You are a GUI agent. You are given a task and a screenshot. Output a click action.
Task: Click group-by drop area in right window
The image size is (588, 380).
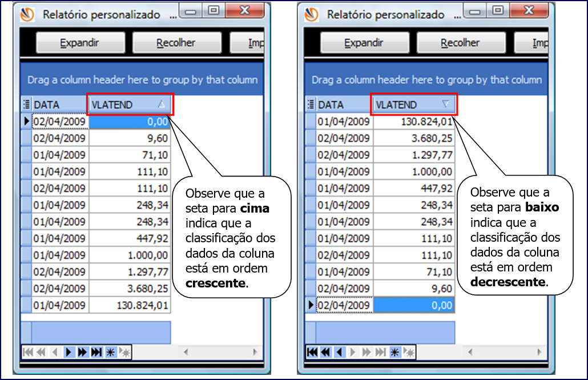(426, 79)
